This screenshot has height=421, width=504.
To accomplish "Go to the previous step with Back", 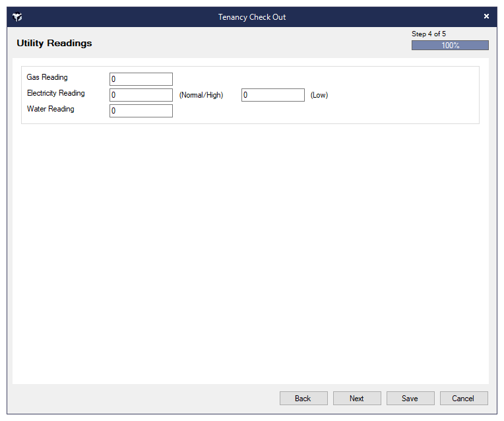I will [303, 399].
